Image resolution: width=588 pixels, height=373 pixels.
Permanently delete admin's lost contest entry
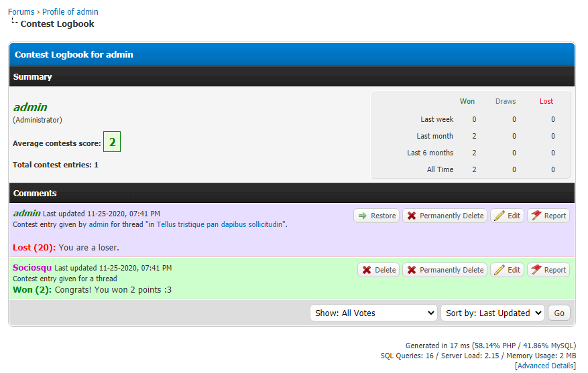[445, 216]
